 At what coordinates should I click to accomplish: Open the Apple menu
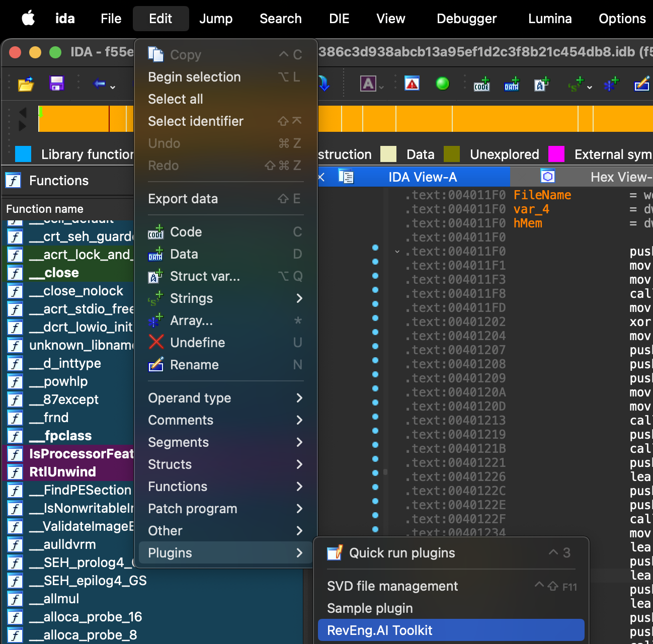tap(28, 19)
